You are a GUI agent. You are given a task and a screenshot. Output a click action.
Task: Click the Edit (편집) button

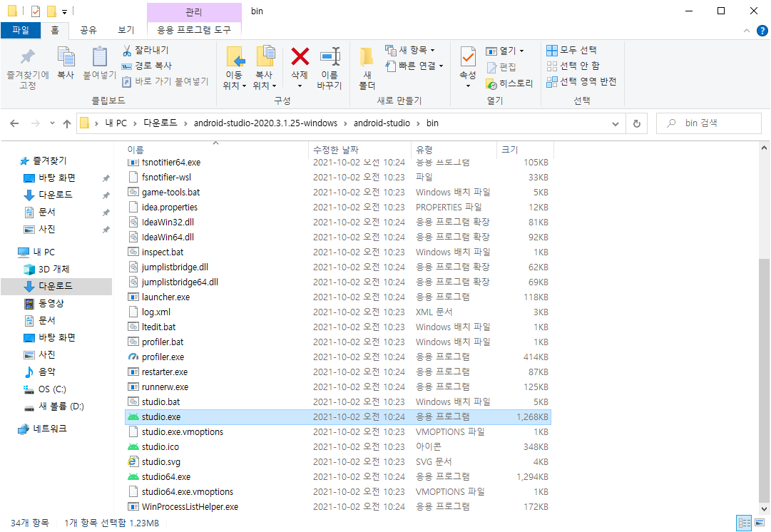coord(501,67)
